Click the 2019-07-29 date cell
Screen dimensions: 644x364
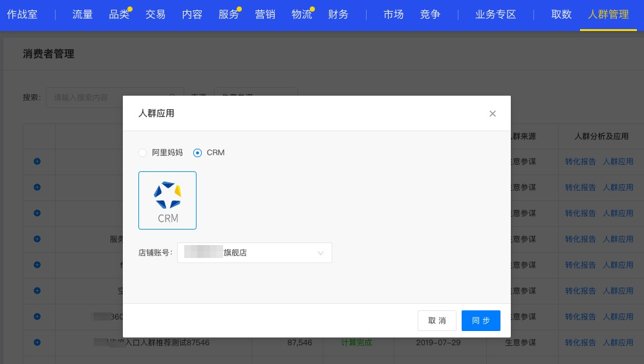coord(438,343)
